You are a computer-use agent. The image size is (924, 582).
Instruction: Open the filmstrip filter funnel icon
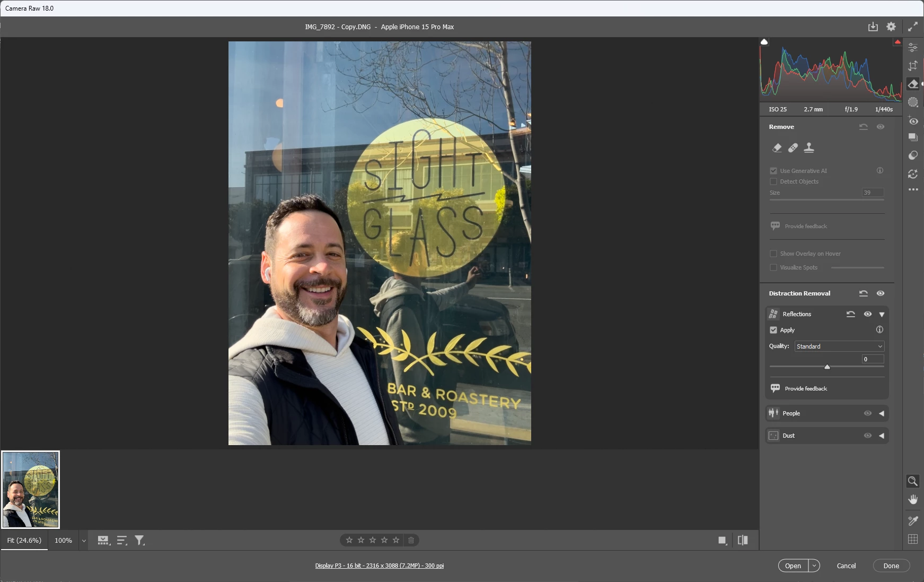point(139,540)
